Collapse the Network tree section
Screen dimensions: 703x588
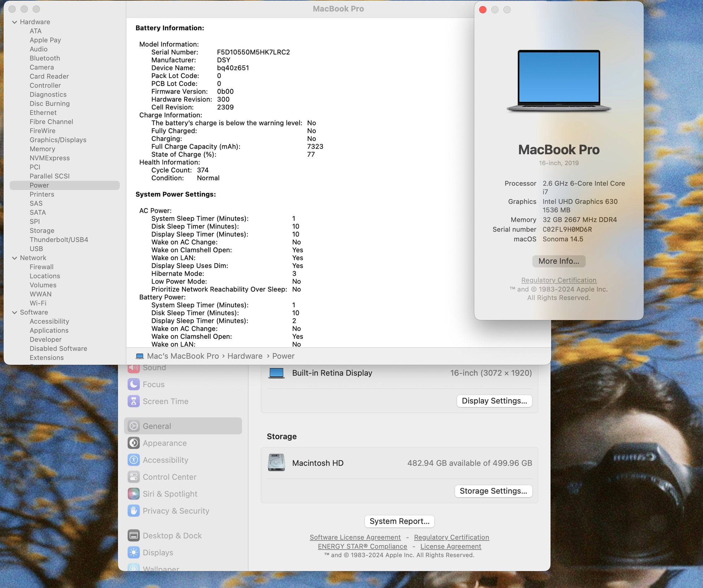pyautogui.click(x=14, y=258)
